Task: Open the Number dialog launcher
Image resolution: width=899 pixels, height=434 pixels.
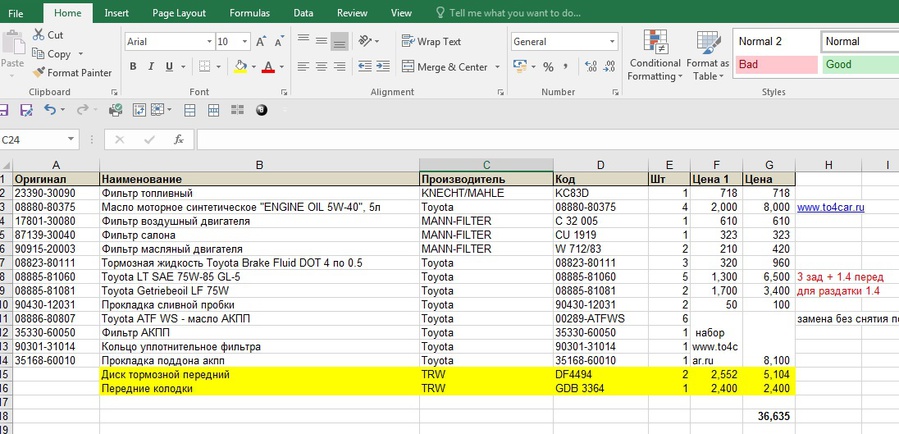Action: pyautogui.click(x=615, y=92)
